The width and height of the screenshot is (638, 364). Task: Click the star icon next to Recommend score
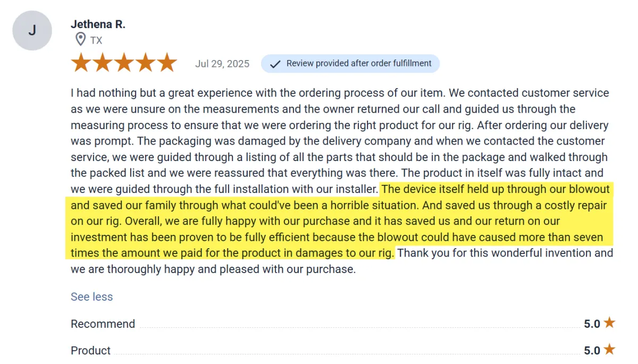[x=609, y=323]
